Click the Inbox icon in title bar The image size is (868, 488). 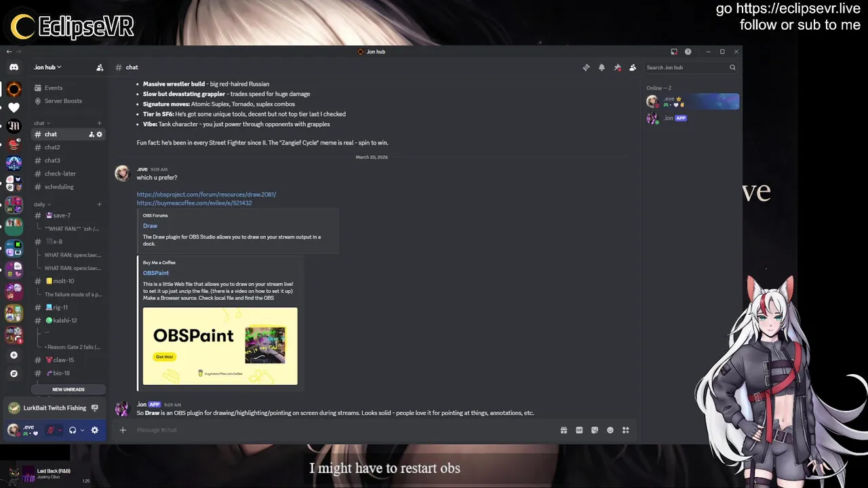(674, 52)
